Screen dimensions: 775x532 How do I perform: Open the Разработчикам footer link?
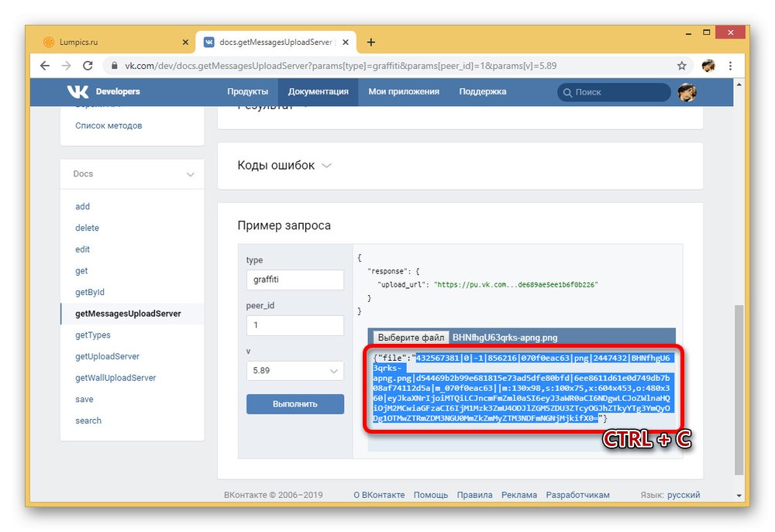[578, 495]
